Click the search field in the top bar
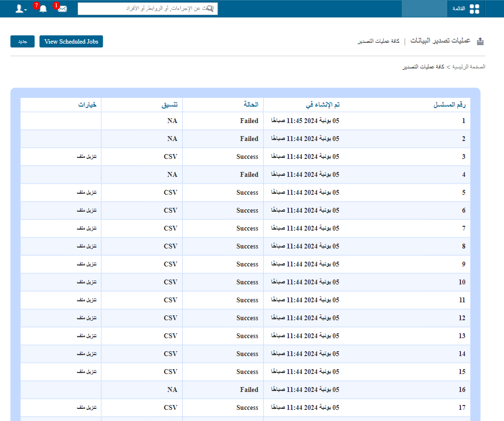The height and width of the screenshot is (421, 504). point(147,9)
